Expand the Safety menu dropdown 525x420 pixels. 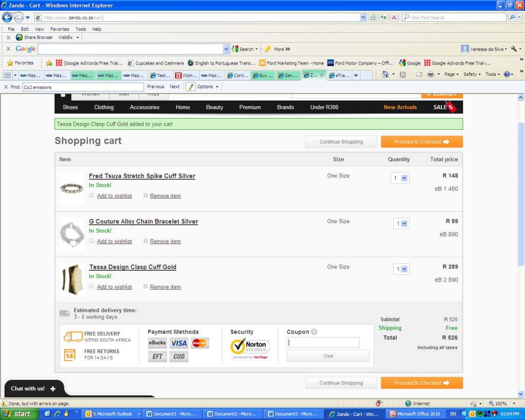tap(472, 74)
